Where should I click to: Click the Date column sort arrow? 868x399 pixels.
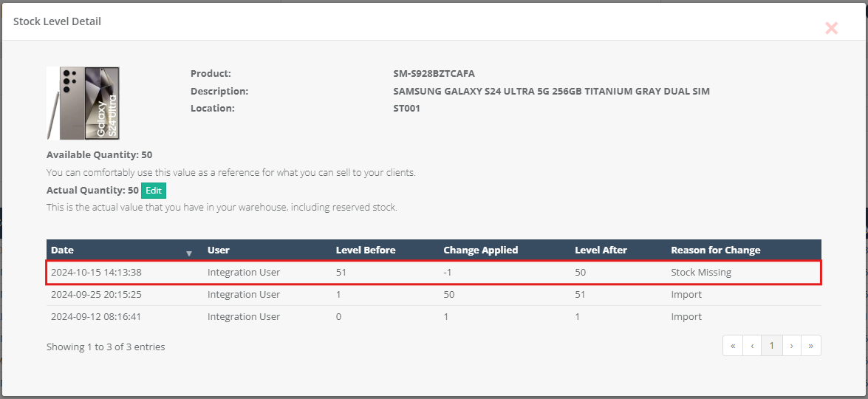pos(189,253)
